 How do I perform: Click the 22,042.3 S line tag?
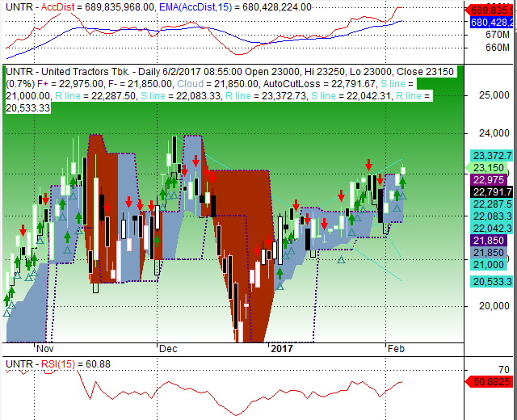tap(492, 228)
